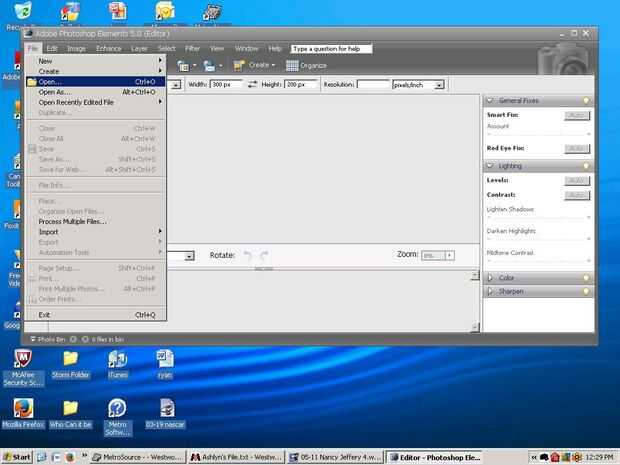This screenshot has width=620, height=465.
Task: Click the Height input field
Action: click(301, 84)
